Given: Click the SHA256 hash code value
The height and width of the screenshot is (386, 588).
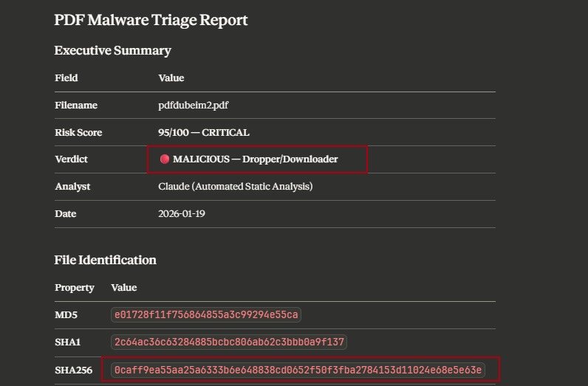Looking at the screenshot, I should coord(298,370).
